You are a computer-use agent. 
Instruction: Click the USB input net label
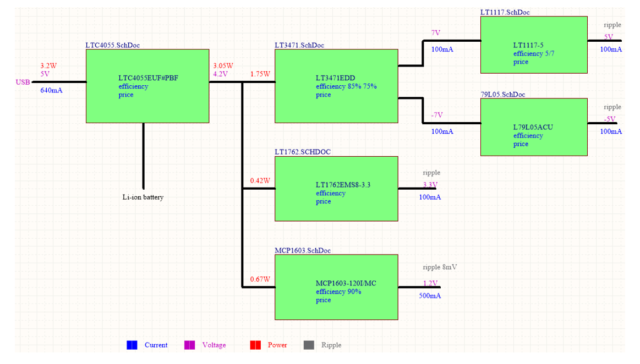23,82
